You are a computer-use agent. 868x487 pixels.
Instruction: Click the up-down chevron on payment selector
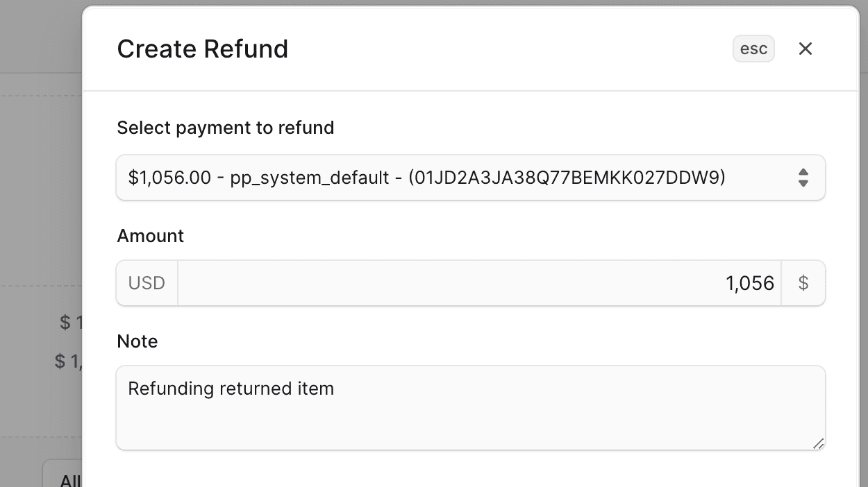pyautogui.click(x=803, y=178)
